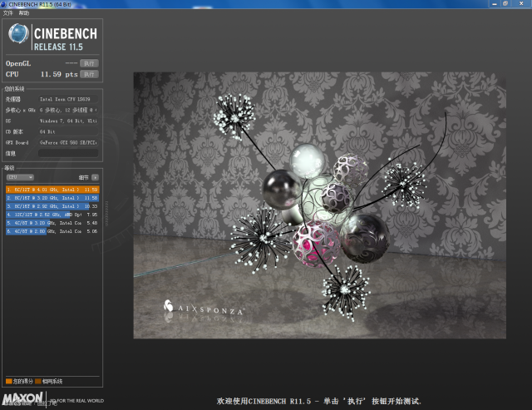Click the orange 您的得分 legend swatch
The image size is (532, 410).
coord(9,381)
